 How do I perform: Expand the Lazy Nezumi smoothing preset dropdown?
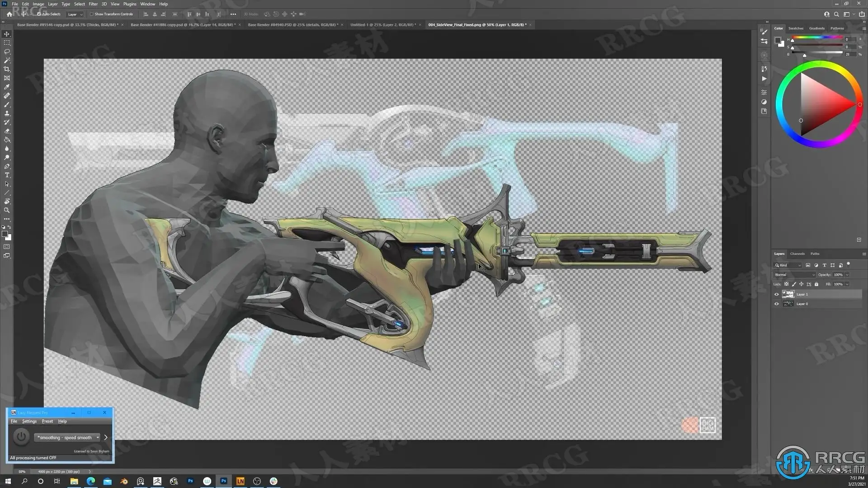(67, 437)
